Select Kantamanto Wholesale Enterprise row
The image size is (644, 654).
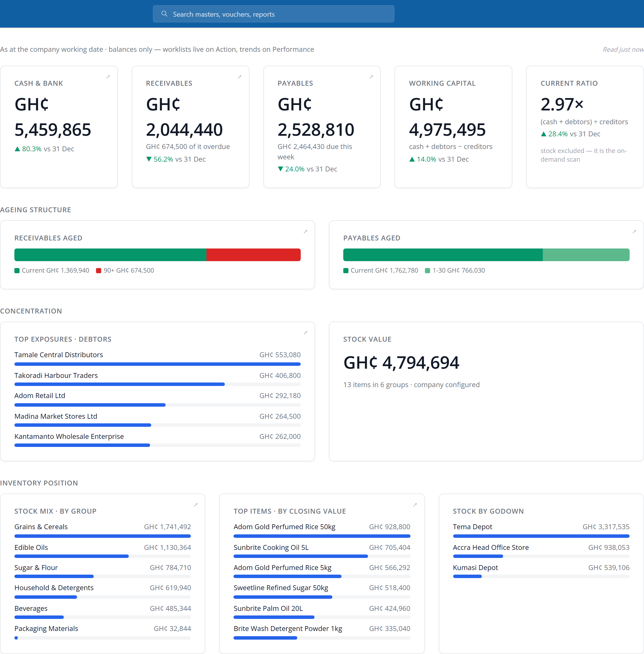(x=157, y=440)
